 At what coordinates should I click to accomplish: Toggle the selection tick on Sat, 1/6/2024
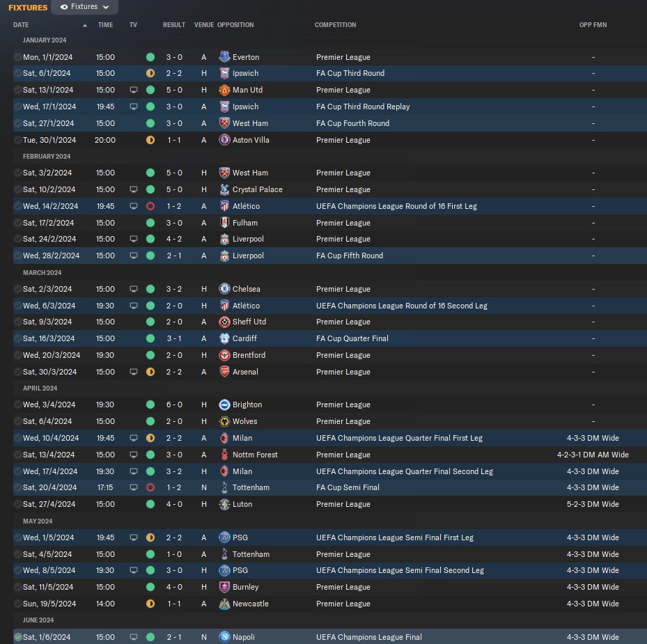pos(17,637)
